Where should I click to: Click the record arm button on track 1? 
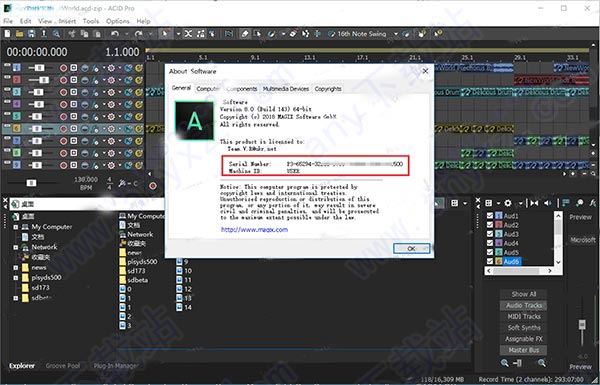63,68
